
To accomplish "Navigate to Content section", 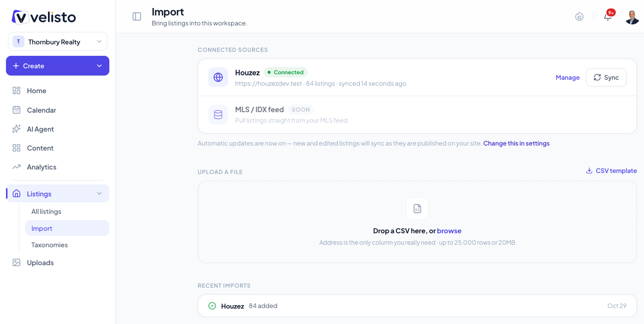I will pyautogui.click(x=57, y=148).
